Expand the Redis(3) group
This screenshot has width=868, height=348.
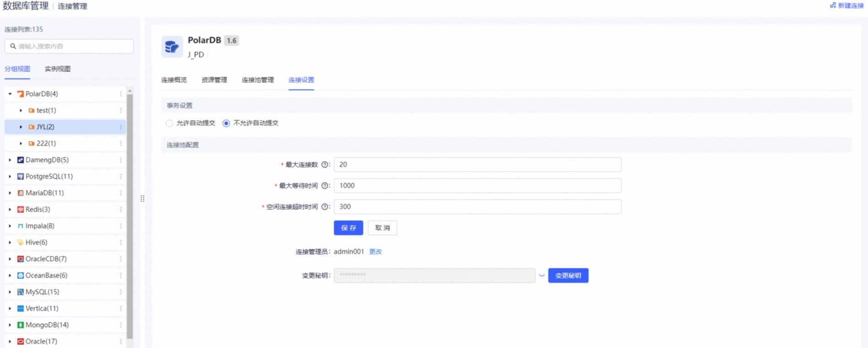click(x=10, y=210)
